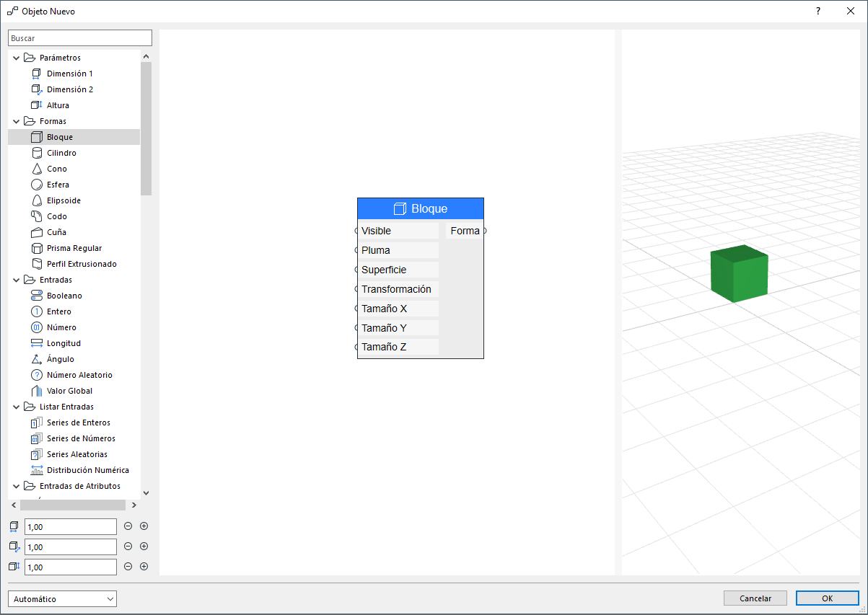Focus the Buscar search field

point(80,38)
